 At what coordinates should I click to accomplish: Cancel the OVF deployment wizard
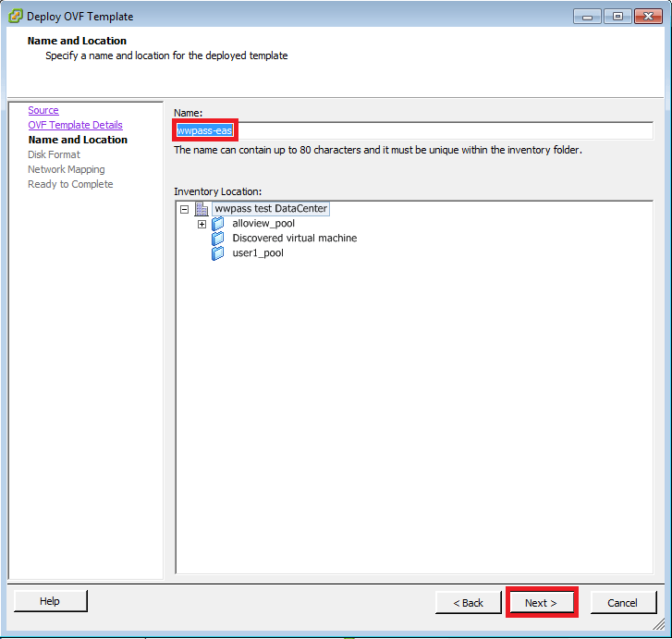click(x=623, y=603)
